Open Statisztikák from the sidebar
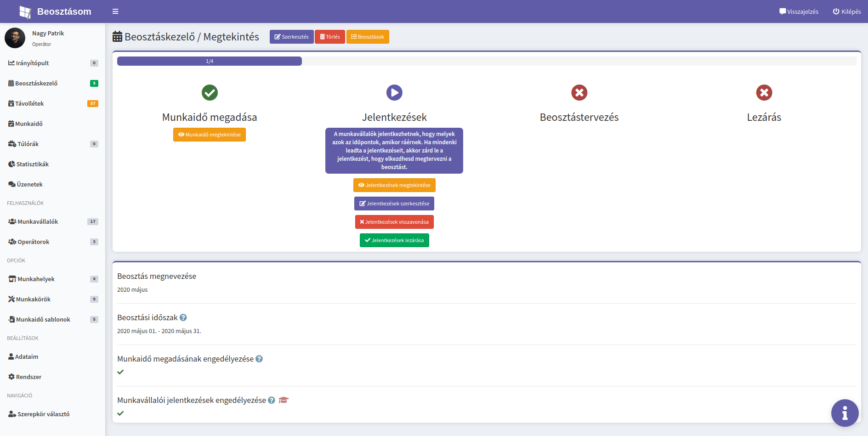The width and height of the screenshot is (868, 436). 32,164
